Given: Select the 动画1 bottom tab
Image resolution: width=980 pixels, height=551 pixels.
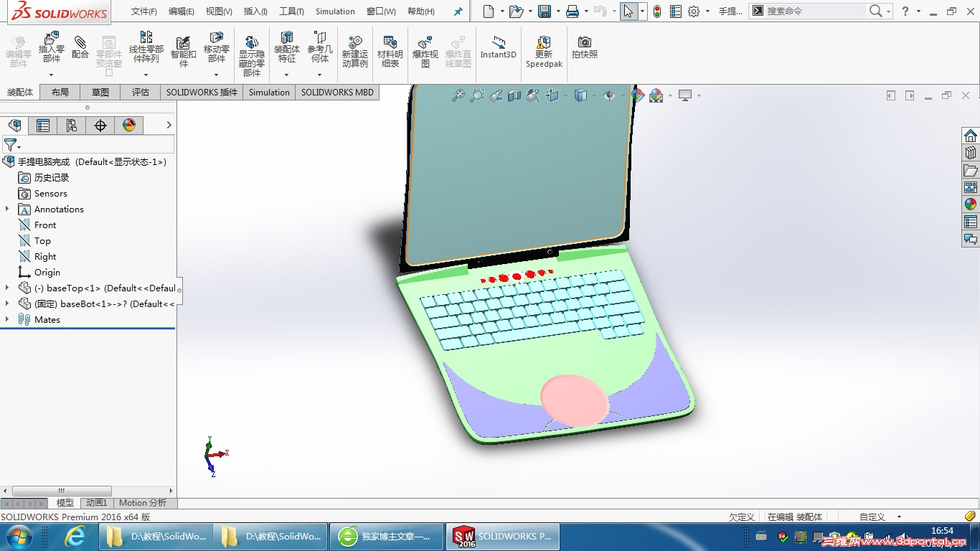Looking at the screenshot, I should (96, 503).
